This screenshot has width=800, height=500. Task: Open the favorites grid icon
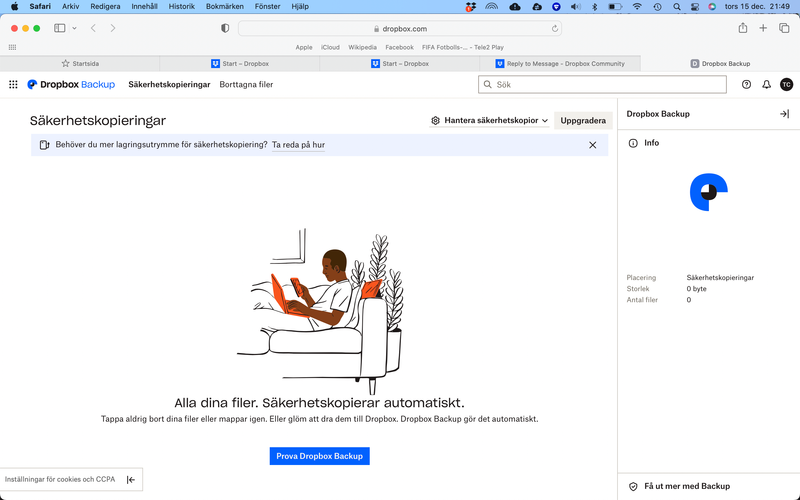(x=12, y=47)
